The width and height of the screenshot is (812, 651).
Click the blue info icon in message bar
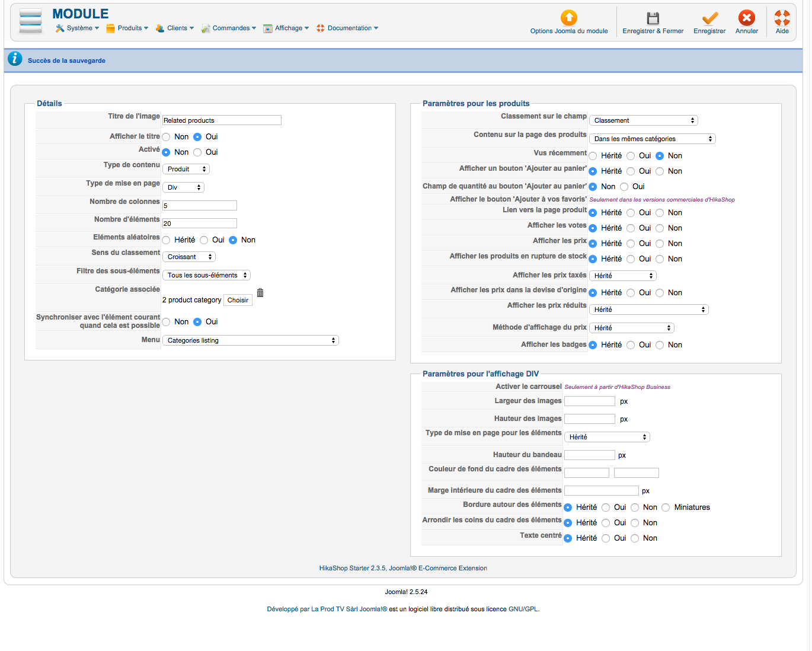point(15,59)
